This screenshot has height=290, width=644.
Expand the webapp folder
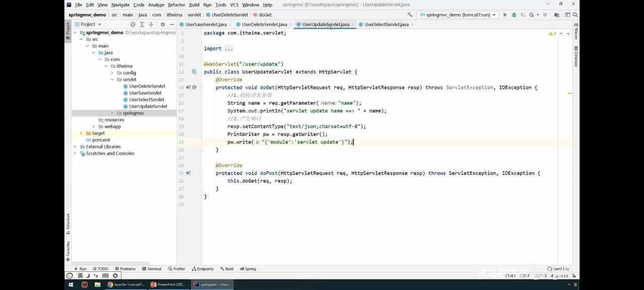pyautogui.click(x=94, y=126)
